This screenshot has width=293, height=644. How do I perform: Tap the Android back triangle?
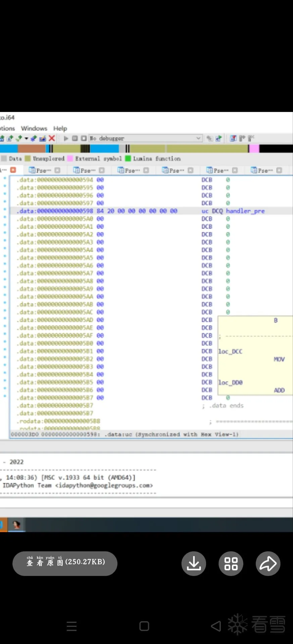(x=216, y=626)
